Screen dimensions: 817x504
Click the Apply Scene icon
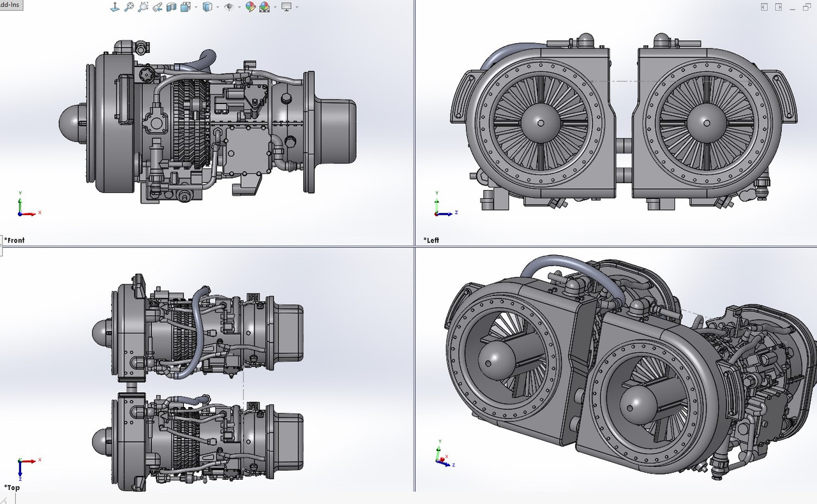click(x=264, y=7)
